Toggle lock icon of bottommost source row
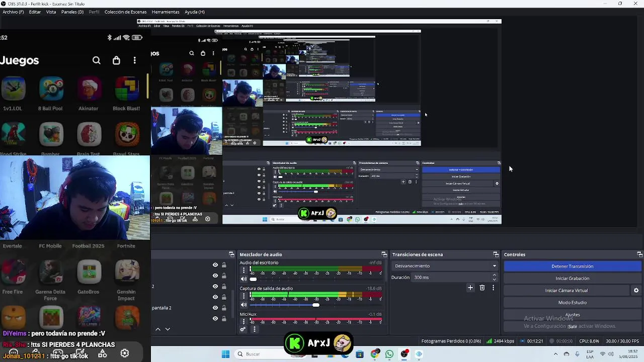644x362 pixels. pyautogui.click(x=224, y=318)
